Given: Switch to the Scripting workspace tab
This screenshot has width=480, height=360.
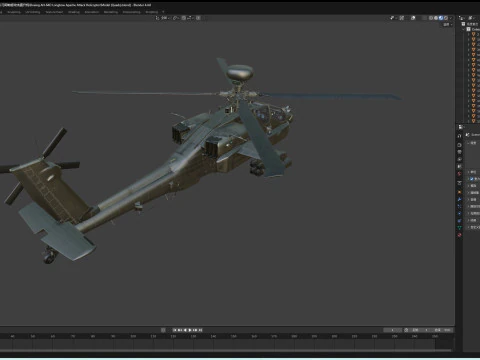Looking at the screenshot, I should 152,12.
